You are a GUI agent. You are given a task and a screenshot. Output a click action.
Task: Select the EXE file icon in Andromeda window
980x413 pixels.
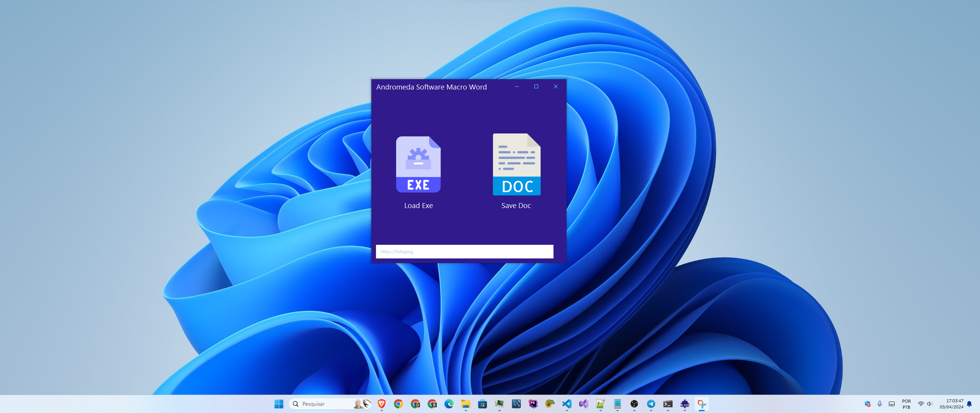click(418, 164)
